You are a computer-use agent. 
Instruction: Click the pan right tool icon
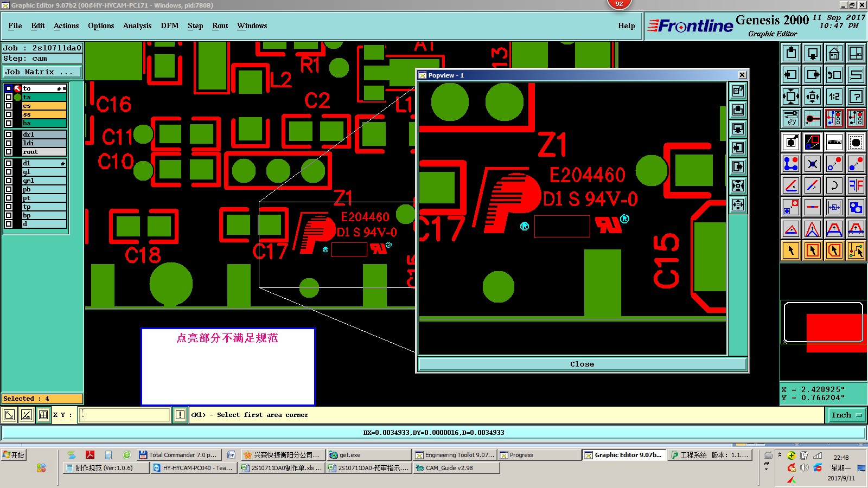coord(813,75)
